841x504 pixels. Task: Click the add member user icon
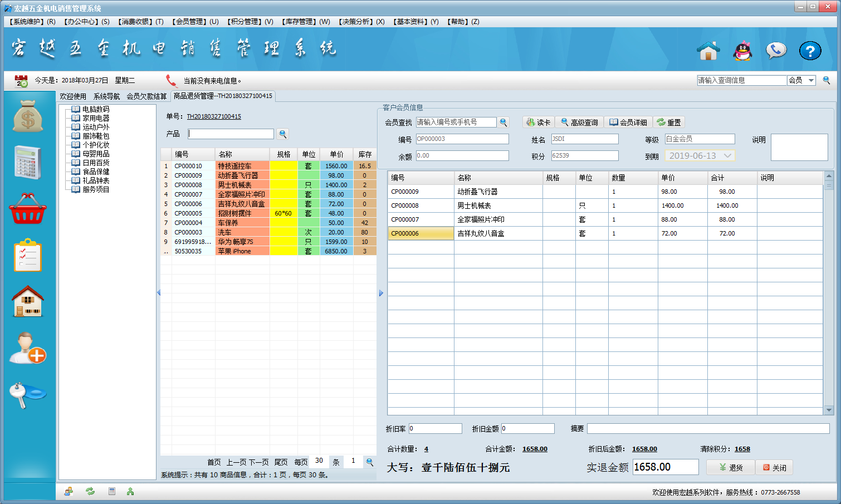click(x=28, y=348)
